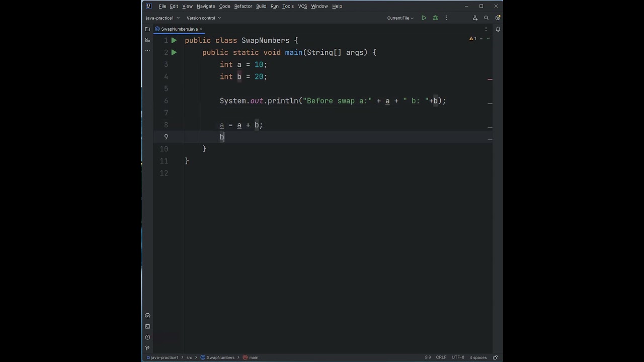Image resolution: width=644 pixels, height=362 pixels.
Task: Open Code With Me user icon
Action: (x=475, y=18)
